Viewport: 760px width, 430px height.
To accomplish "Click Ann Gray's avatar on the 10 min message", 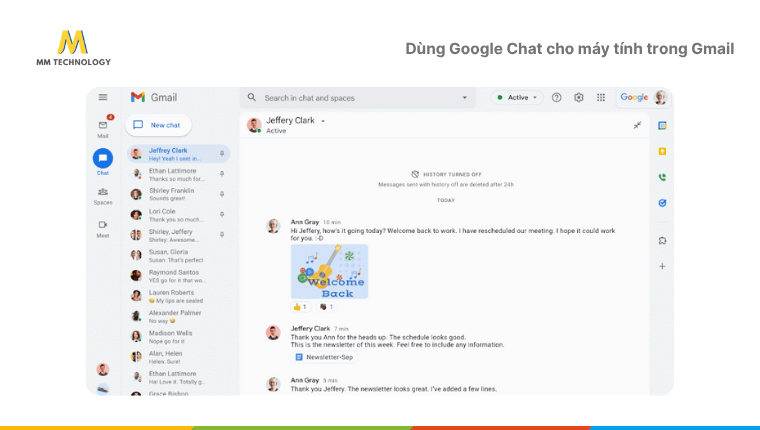I will pos(273,226).
